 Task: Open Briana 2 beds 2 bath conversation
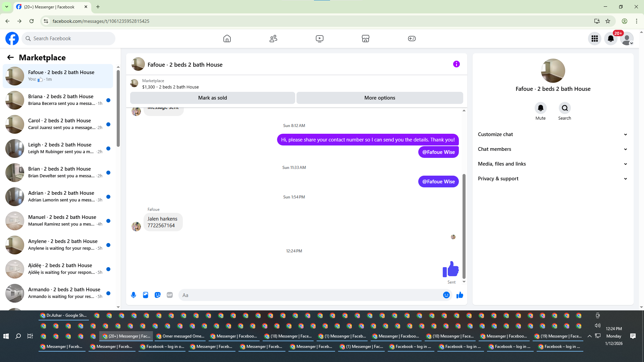pos(60,100)
